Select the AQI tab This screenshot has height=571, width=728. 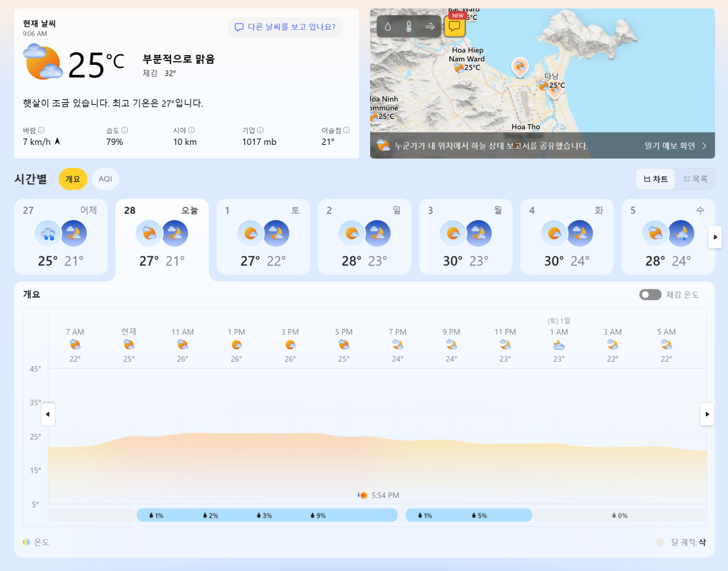[106, 179]
